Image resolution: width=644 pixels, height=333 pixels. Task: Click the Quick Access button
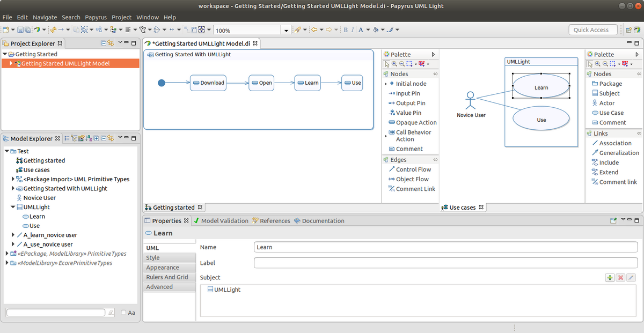590,30
